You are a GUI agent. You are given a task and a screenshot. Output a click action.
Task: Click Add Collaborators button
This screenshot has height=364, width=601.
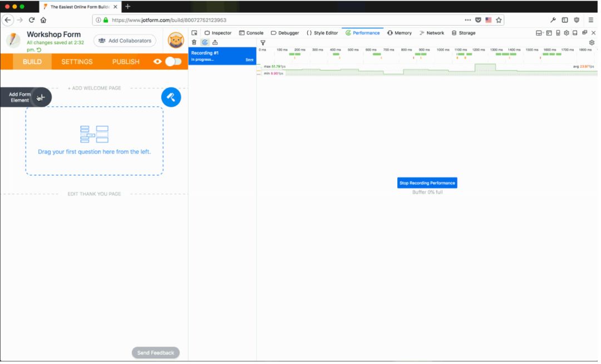pos(125,41)
